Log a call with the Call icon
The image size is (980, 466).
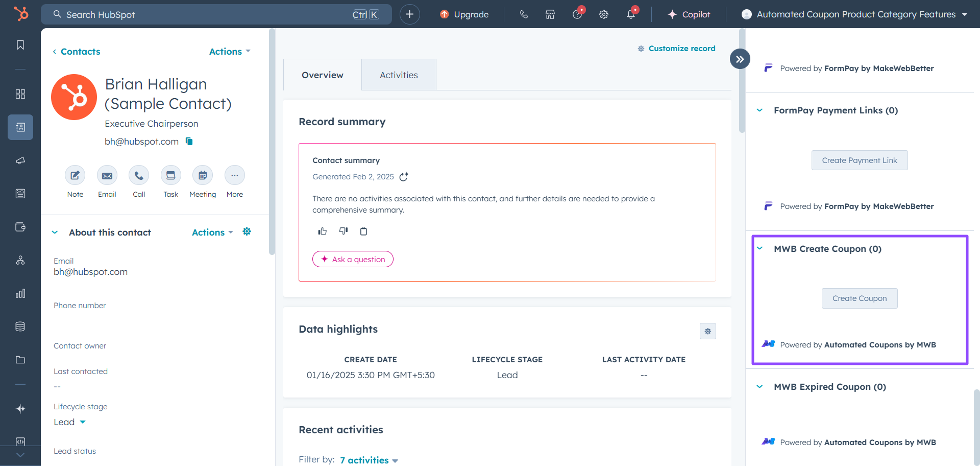coord(139,175)
